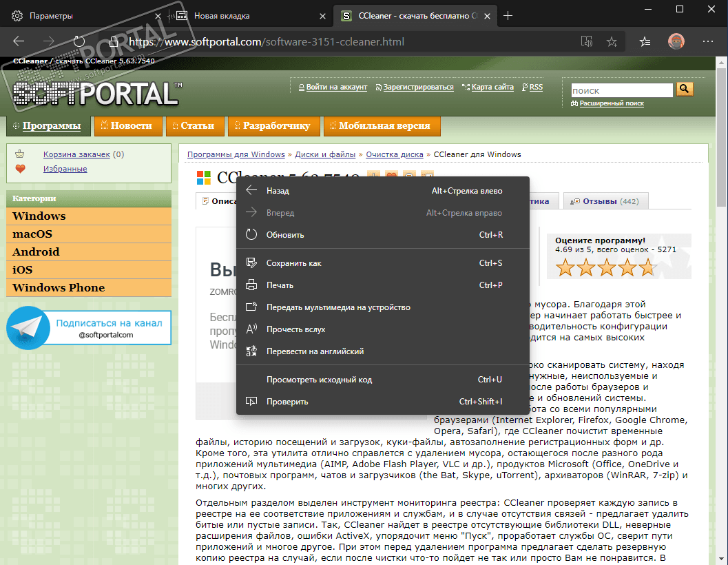Click the site search input field
Image resolution: width=728 pixels, height=565 pixels.
(x=622, y=90)
